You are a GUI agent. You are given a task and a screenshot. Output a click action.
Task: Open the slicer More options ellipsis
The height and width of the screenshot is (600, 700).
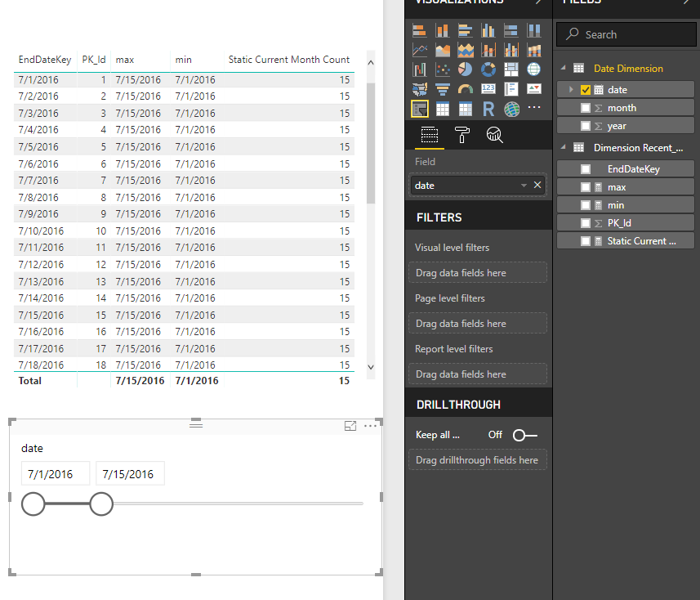point(370,426)
